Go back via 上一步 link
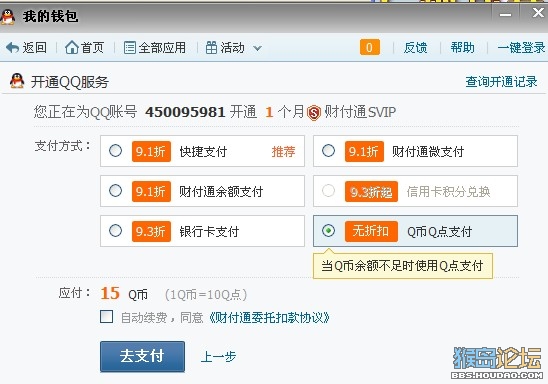The image size is (548, 384). click(218, 356)
